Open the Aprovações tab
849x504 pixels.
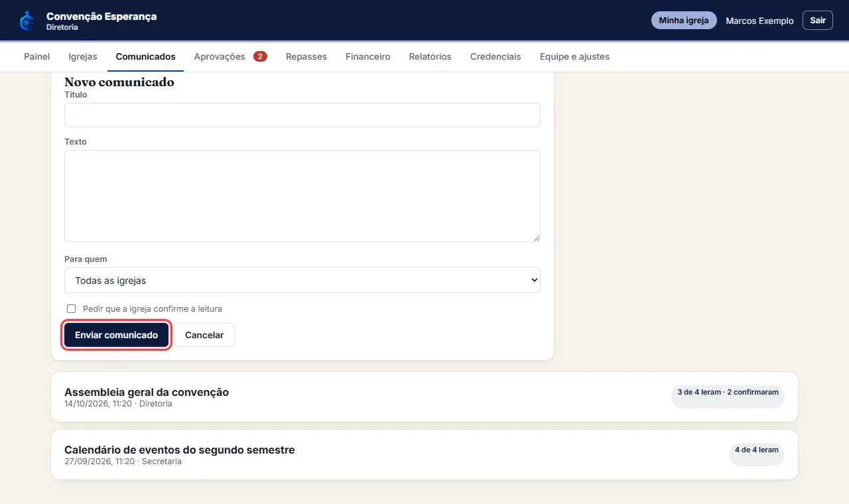coord(231,57)
